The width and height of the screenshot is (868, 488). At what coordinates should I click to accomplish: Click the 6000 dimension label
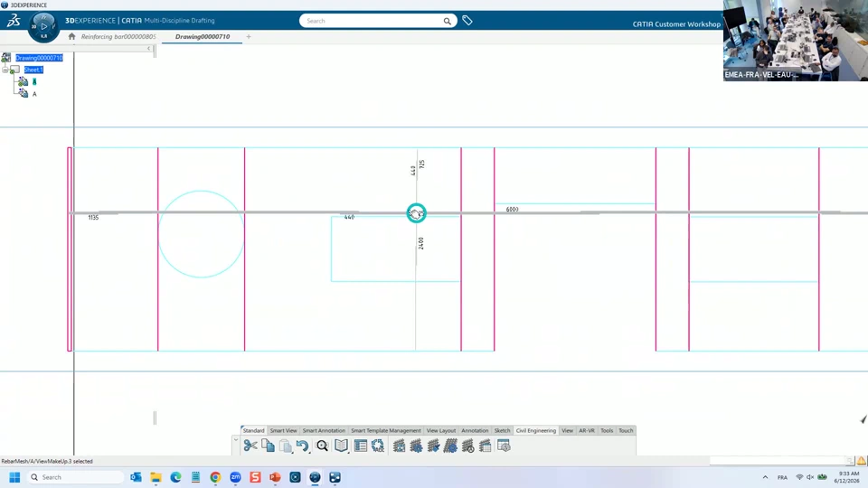[x=512, y=209]
